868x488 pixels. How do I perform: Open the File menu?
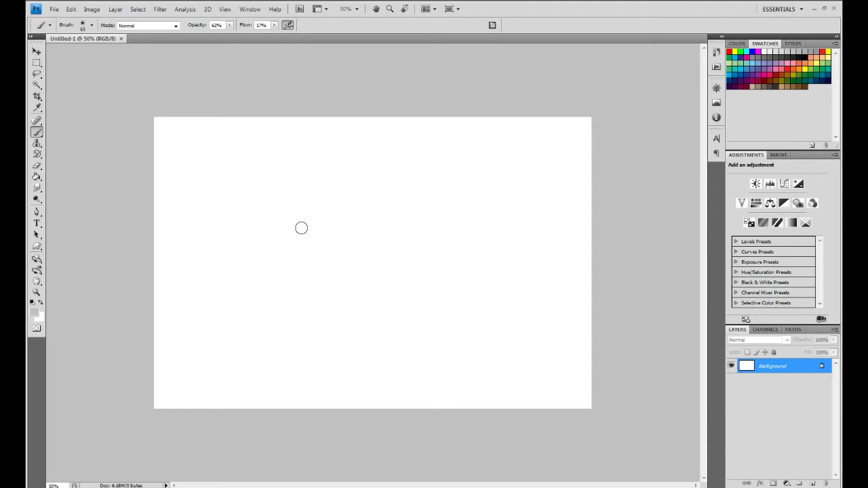click(x=54, y=9)
